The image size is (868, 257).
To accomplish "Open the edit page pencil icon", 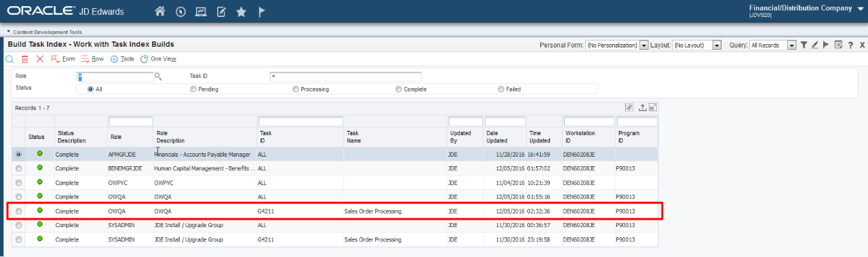I will tap(221, 12).
